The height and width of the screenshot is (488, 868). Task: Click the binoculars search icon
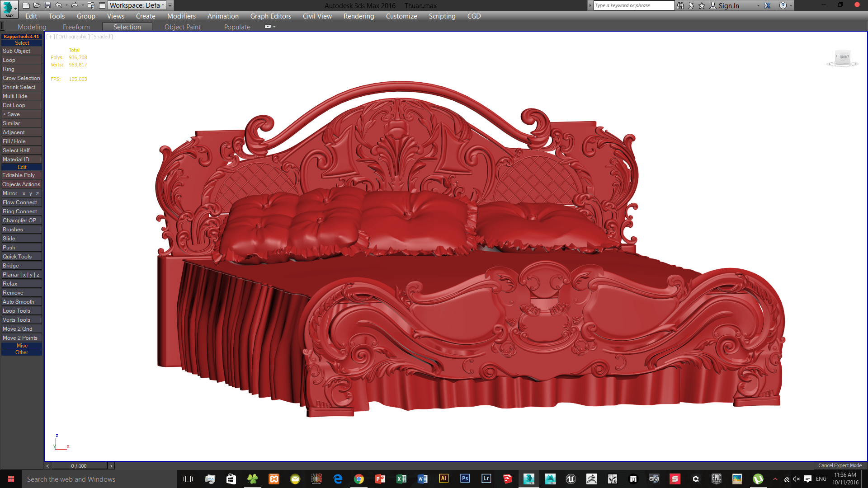click(680, 5)
